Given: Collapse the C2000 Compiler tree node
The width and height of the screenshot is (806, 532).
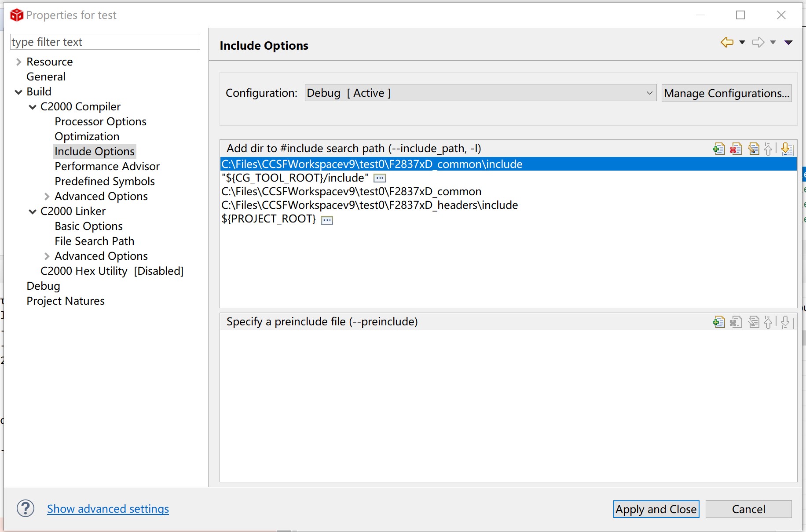Looking at the screenshot, I should [33, 107].
